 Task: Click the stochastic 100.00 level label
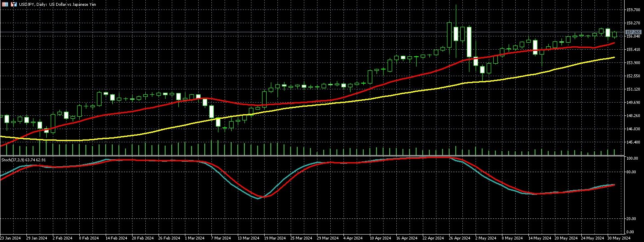(x=632, y=158)
